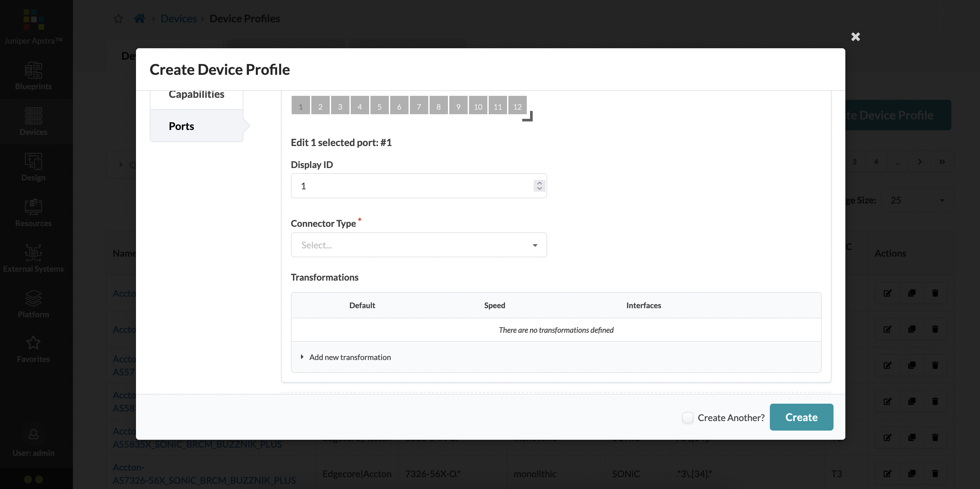Screen dimensions: 980x489
Task: Expand Add new transformation
Action: pyautogui.click(x=345, y=357)
